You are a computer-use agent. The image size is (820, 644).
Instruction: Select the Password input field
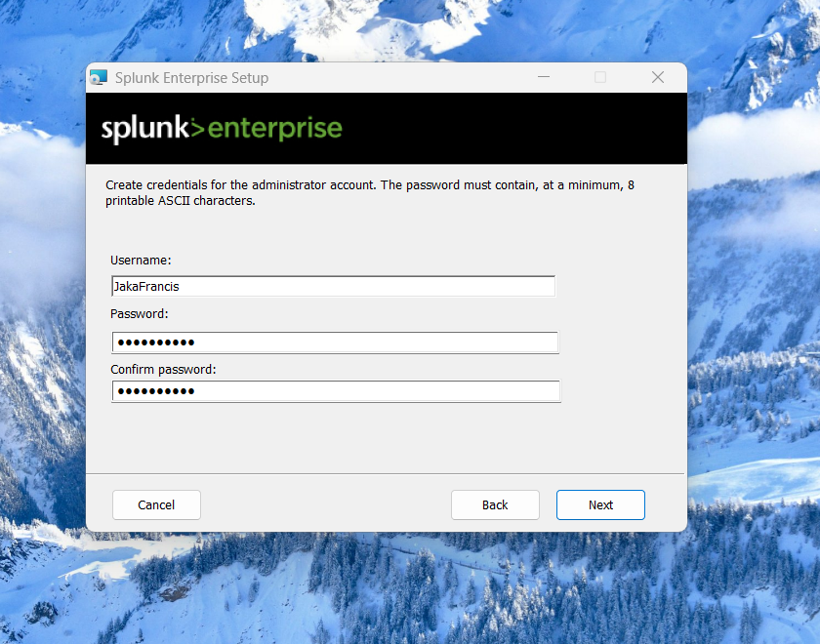pos(335,342)
